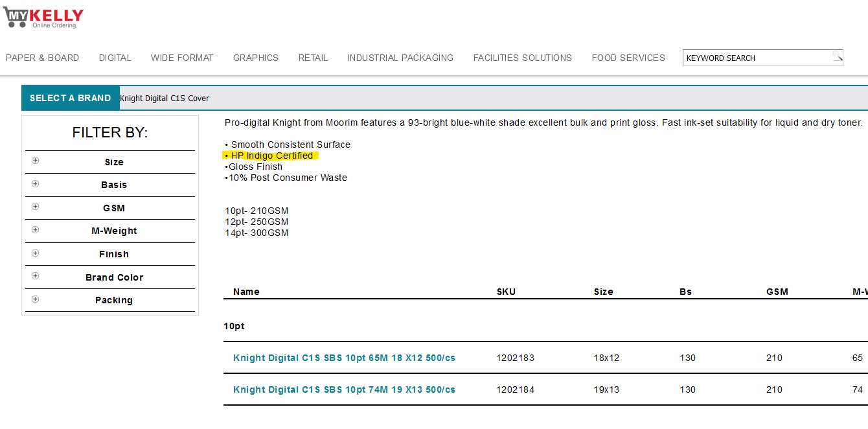Click the 10pt group heading
This screenshot has height=429, width=868.
234,326
